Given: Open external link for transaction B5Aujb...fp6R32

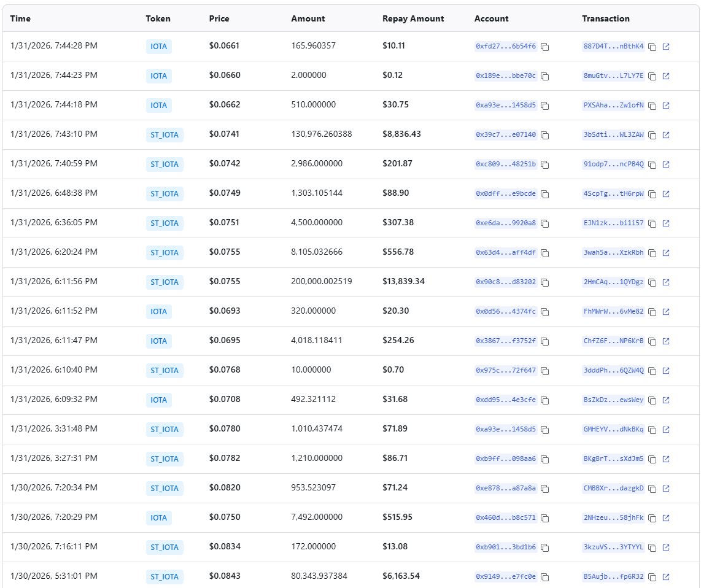Looking at the screenshot, I should coord(666,577).
